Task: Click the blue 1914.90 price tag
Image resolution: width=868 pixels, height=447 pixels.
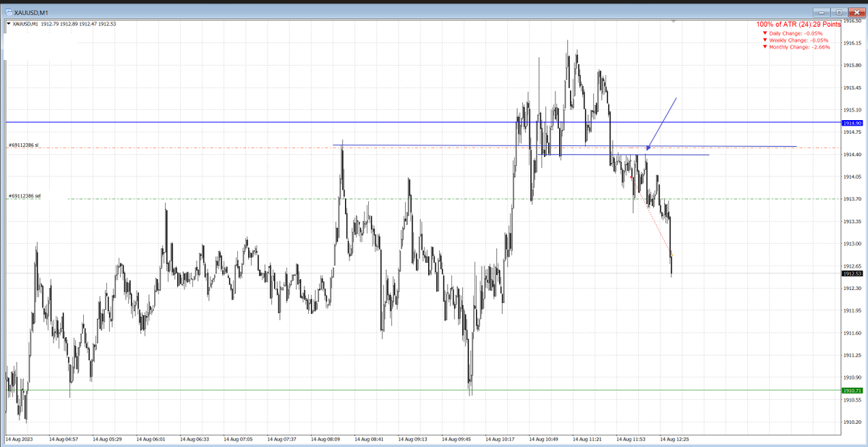Action: coord(851,123)
